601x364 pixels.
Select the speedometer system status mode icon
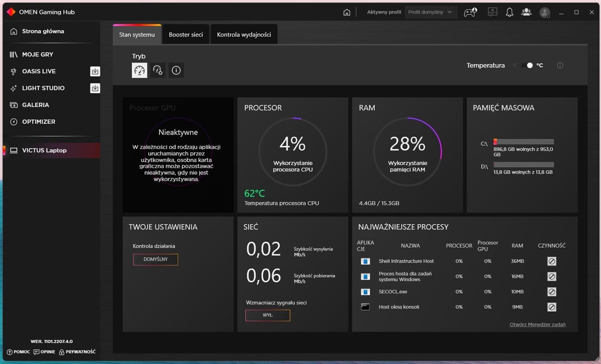point(139,70)
